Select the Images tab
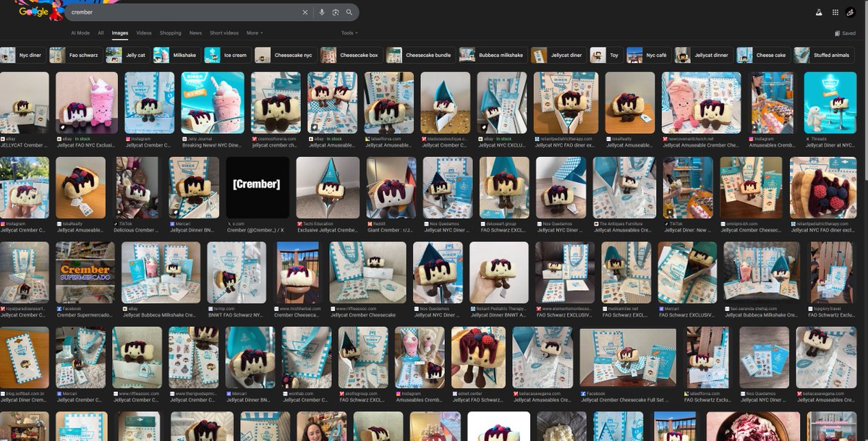The width and height of the screenshot is (868, 441). (x=120, y=33)
